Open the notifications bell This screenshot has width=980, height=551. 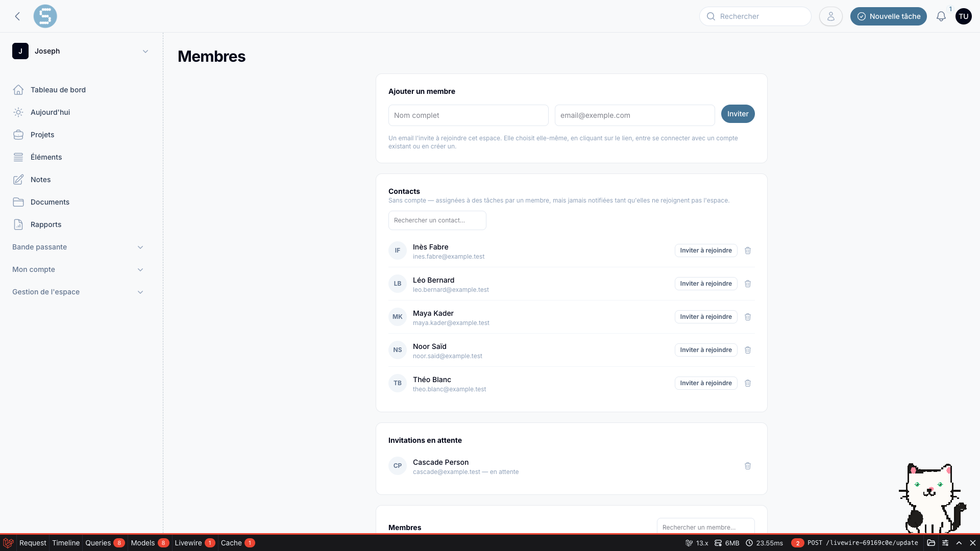(x=941, y=16)
